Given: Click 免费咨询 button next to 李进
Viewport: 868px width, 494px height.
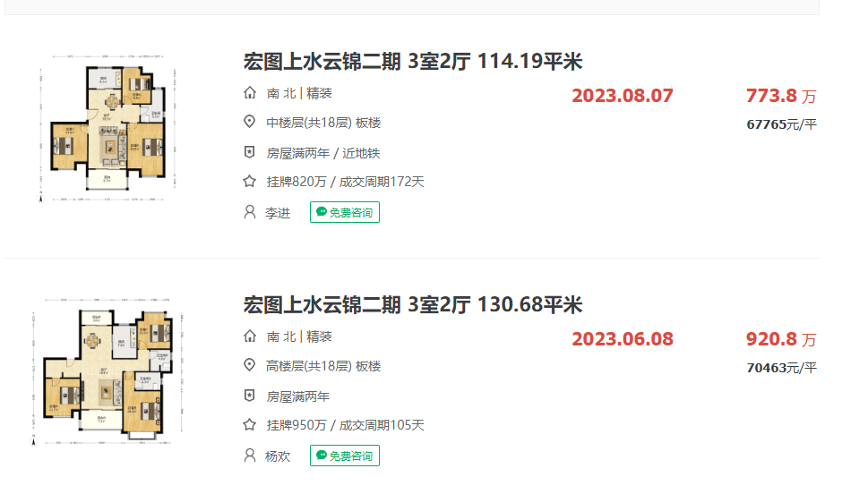Looking at the screenshot, I should [x=344, y=212].
